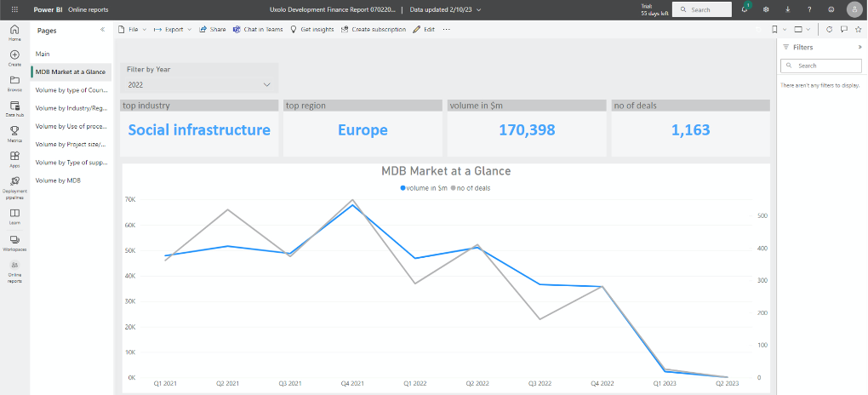The height and width of the screenshot is (395, 868).
Task: Open Browse in the left sidebar
Action: coord(15,83)
